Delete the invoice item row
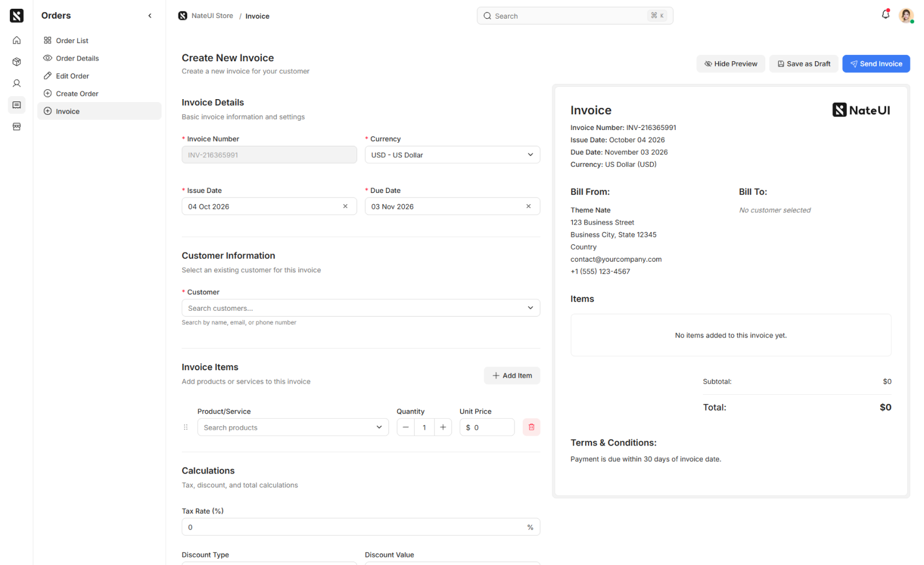 [531, 427]
